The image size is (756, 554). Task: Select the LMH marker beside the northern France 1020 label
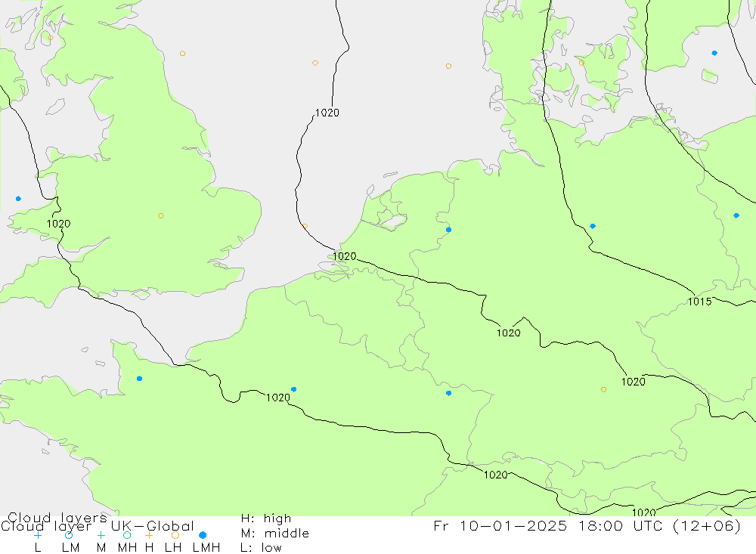pyautogui.click(x=293, y=389)
